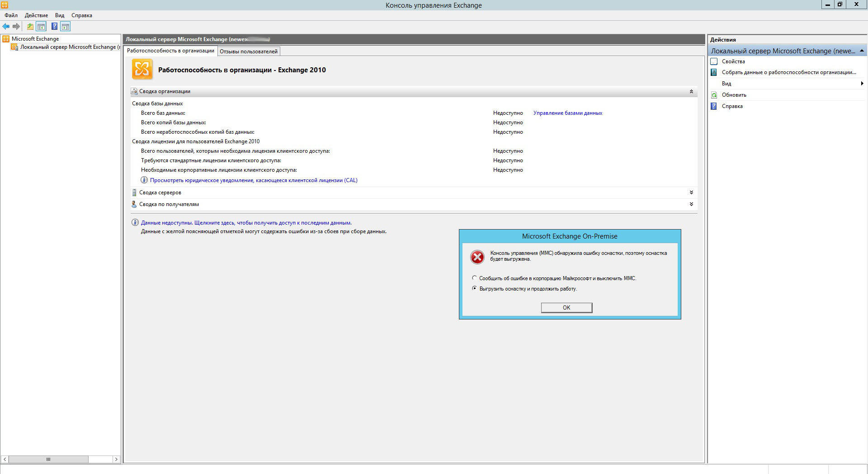Click the tree pane horizontal scrollbar thumb
Screen dimensions: 868x474
click(48, 459)
